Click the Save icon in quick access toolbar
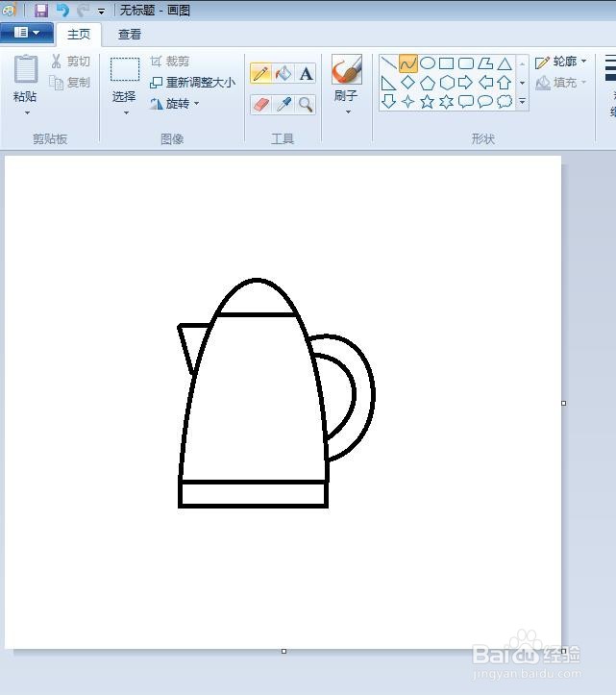This screenshot has width=616, height=695. tap(41, 10)
